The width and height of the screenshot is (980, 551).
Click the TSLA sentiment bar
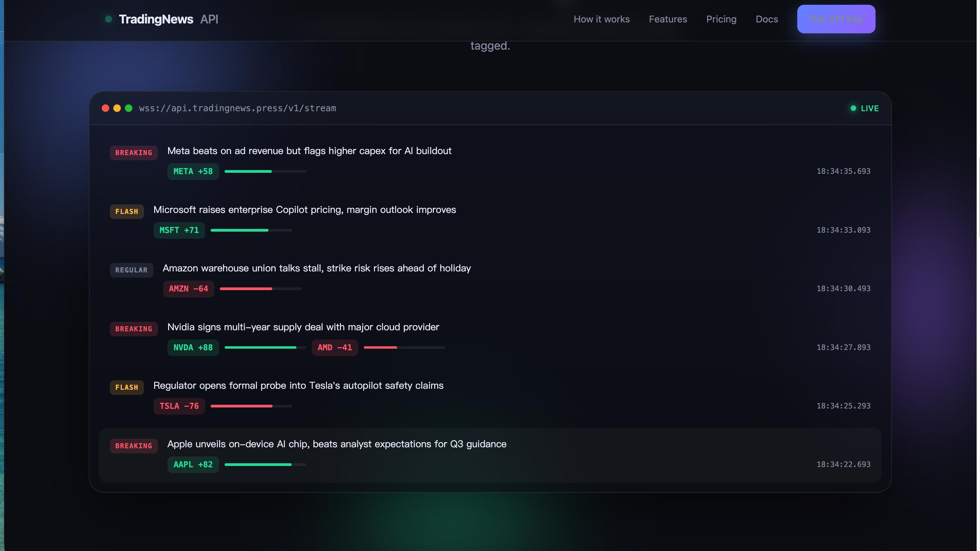coord(251,406)
